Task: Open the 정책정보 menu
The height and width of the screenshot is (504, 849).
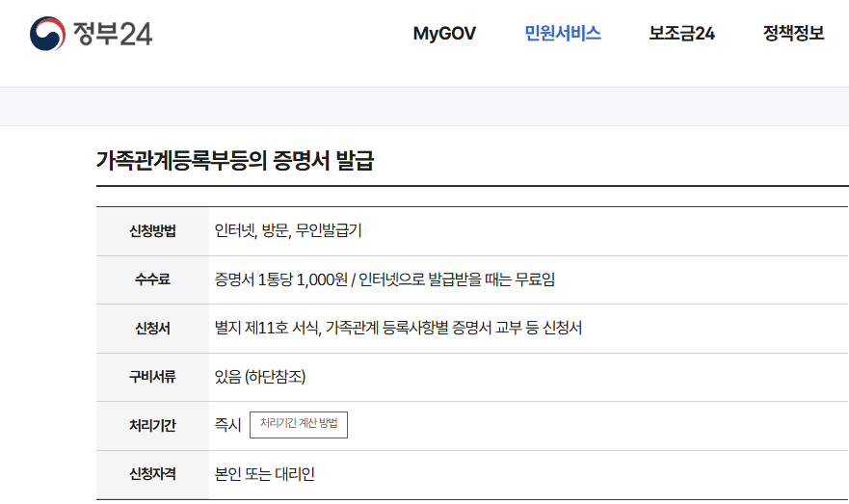Action: tap(793, 34)
